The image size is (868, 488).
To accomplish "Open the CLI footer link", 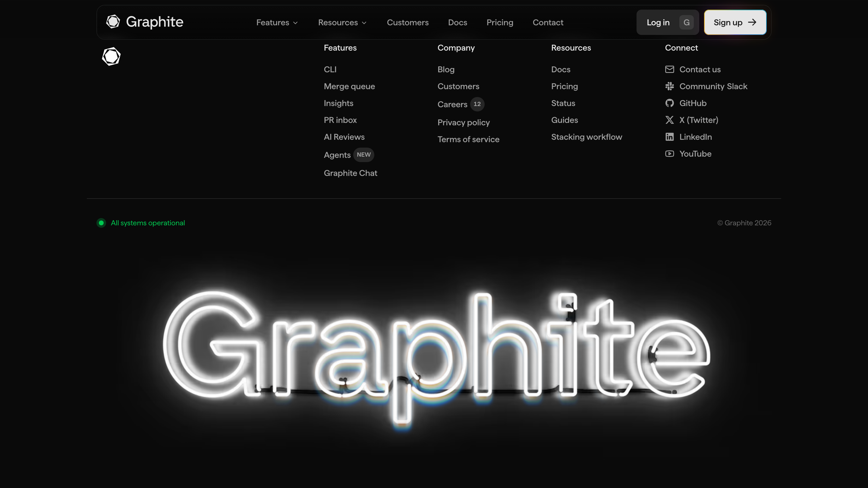I will pyautogui.click(x=330, y=69).
